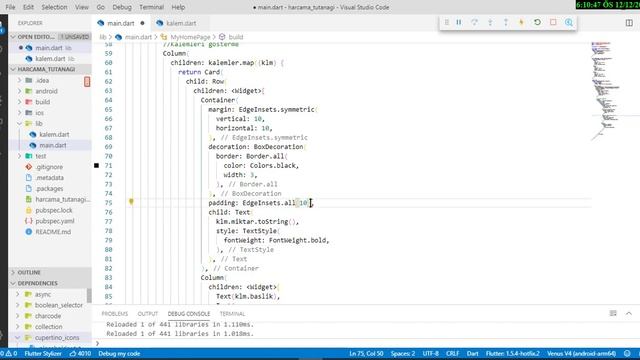Show the Problems panel tab

point(115,313)
